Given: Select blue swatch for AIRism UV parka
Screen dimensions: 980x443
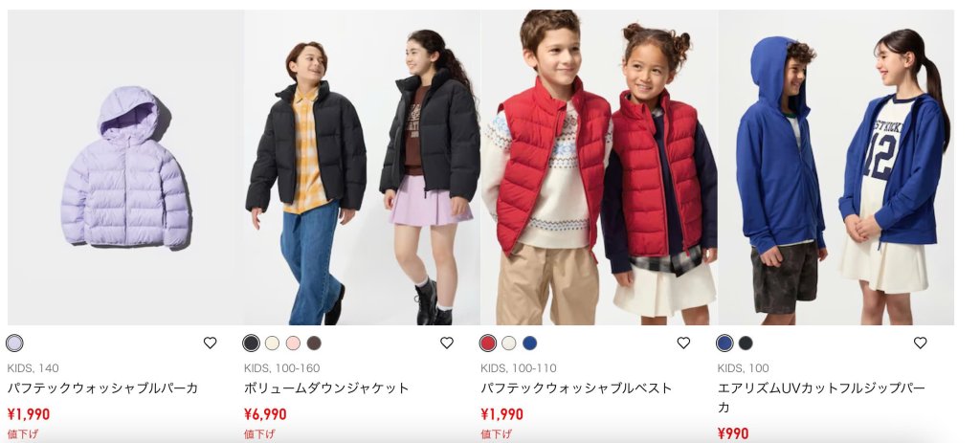Looking at the screenshot, I should point(724,343).
